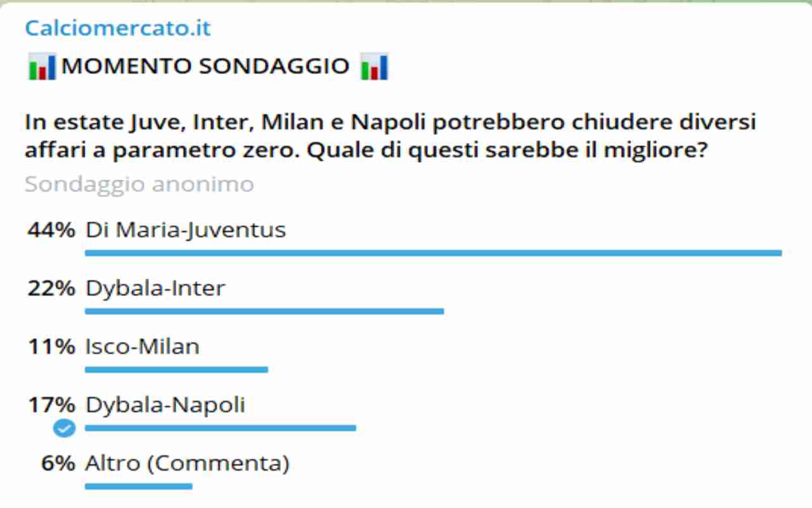Viewport: 812px width, 508px height.
Task: Click the Dybala-Napoli result bar
Action: (x=221, y=428)
